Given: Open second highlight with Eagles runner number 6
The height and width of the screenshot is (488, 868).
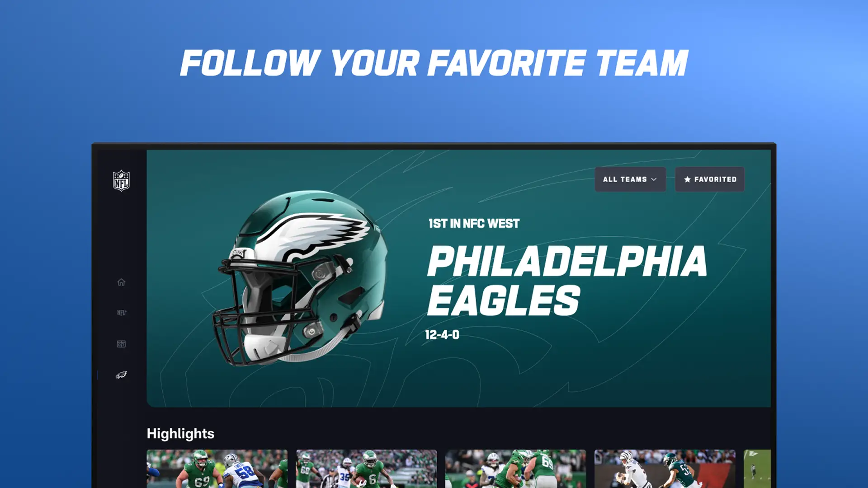Looking at the screenshot, I should tap(367, 469).
